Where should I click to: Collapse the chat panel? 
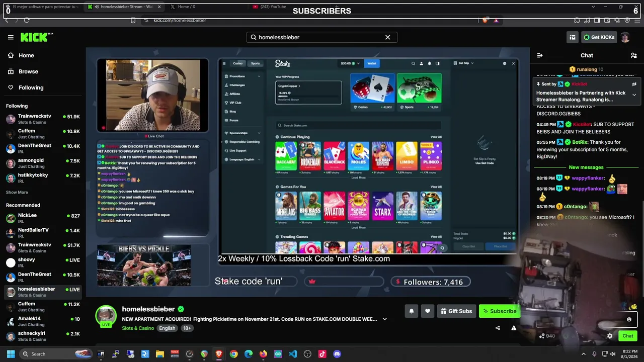pos(540,55)
